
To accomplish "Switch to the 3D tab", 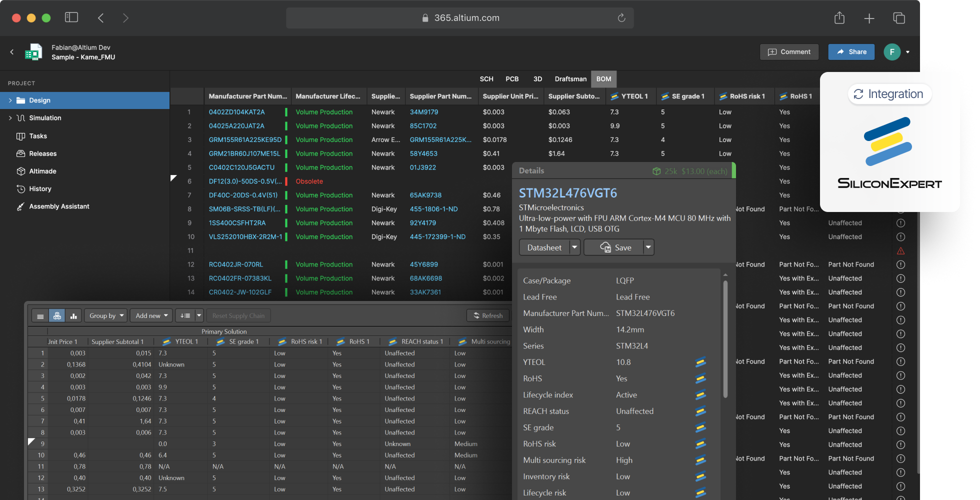I will click(537, 79).
